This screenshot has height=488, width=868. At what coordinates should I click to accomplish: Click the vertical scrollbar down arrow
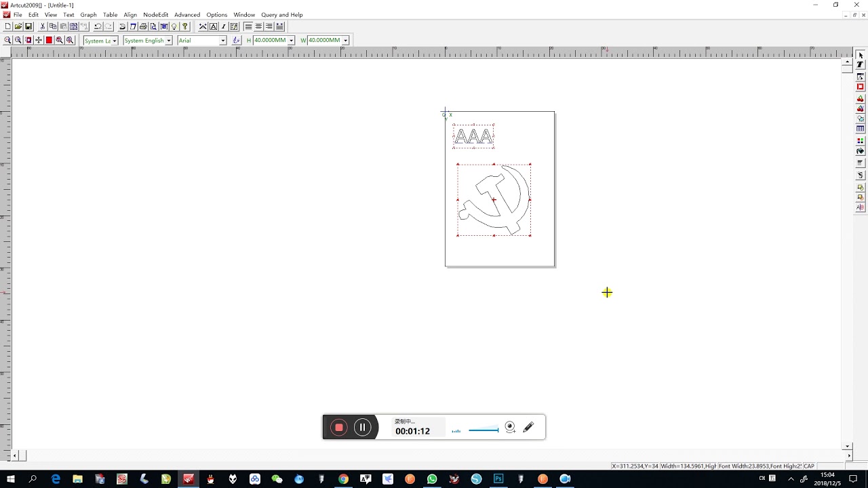pos(847,447)
